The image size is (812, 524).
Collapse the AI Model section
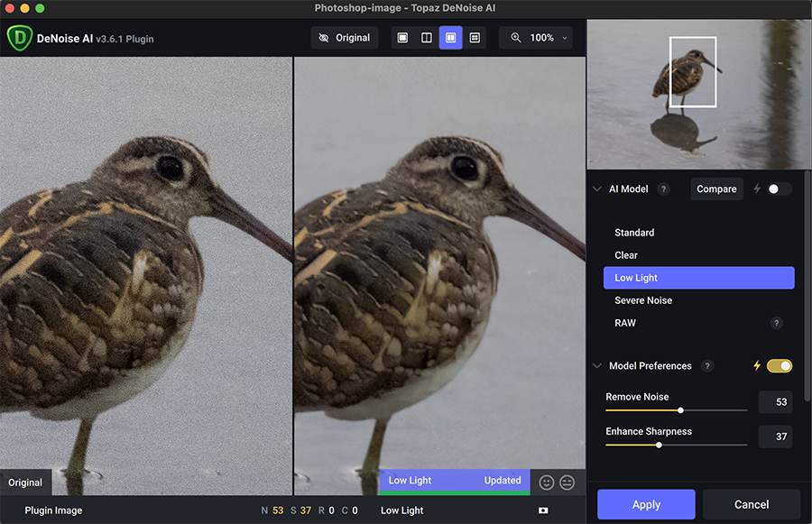(x=596, y=189)
